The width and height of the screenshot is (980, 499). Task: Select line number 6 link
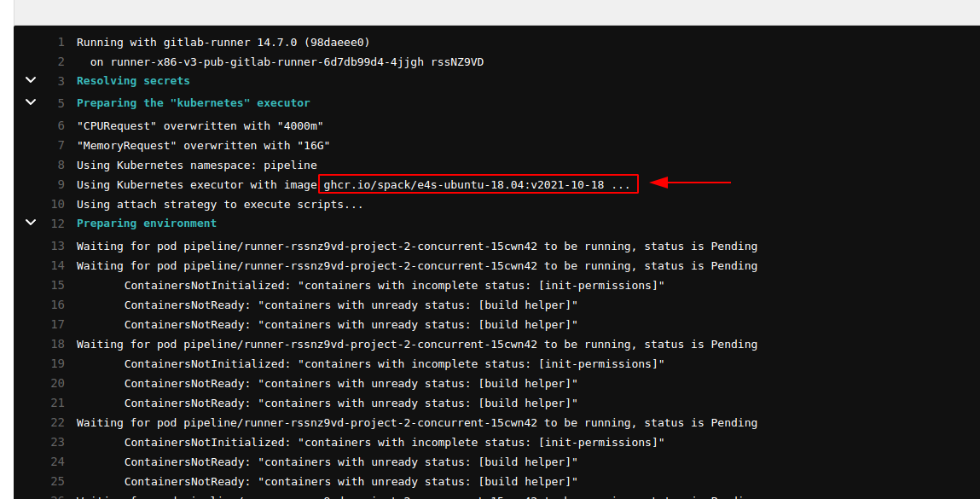[x=61, y=125]
